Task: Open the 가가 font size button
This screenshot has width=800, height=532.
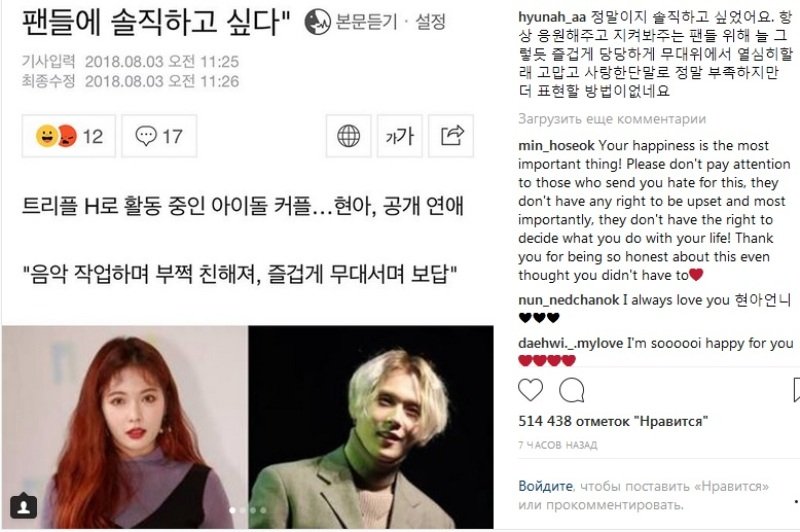Action: pos(399,136)
